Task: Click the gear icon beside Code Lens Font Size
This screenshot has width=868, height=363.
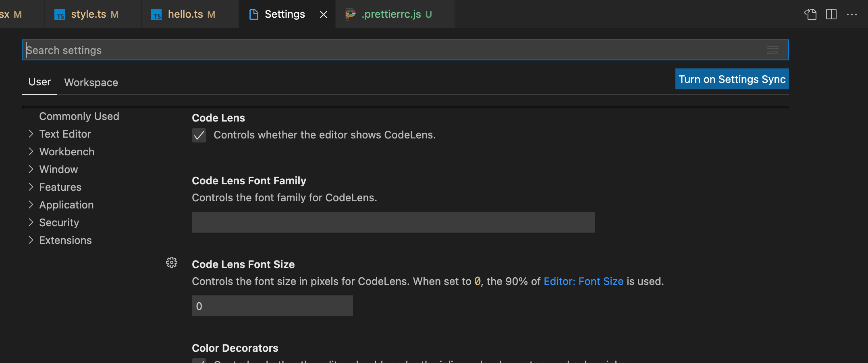Action: click(172, 263)
